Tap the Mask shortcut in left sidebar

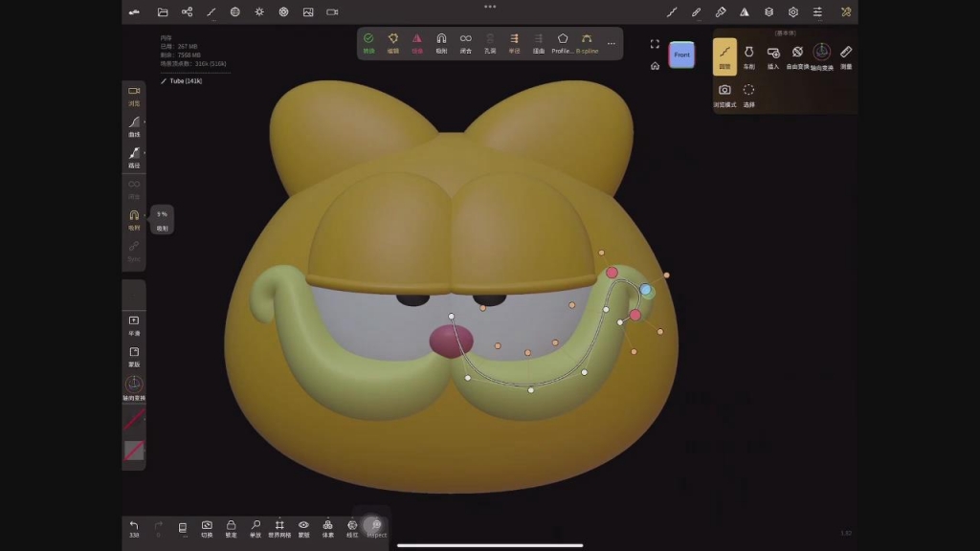pyautogui.click(x=134, y=357)
